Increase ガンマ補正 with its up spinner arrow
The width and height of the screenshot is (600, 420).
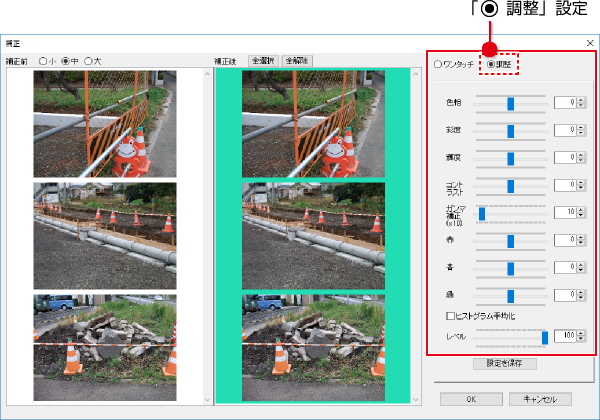coord(581,210)
